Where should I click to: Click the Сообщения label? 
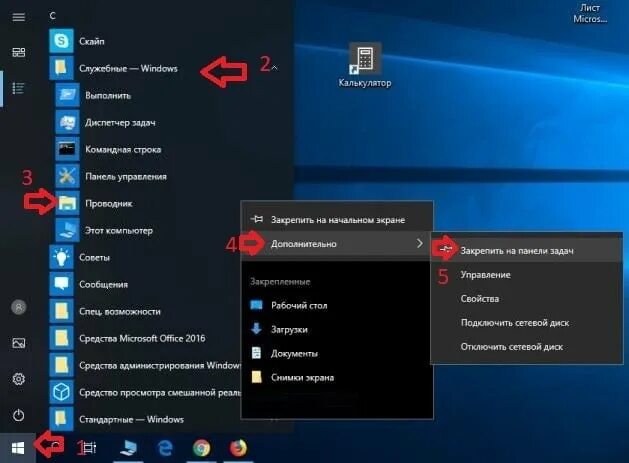pyautogui.click(x=103, y=284)
